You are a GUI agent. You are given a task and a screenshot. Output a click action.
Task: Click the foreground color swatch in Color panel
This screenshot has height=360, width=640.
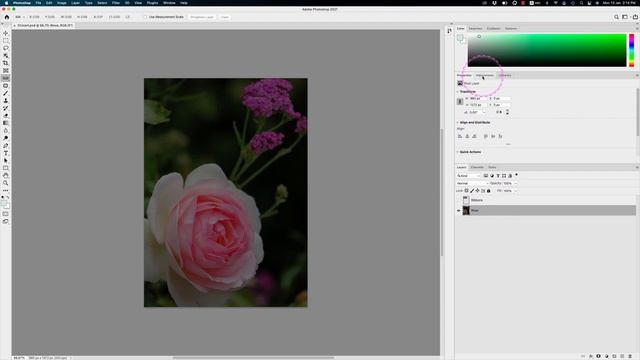click(x=460, y=38)
